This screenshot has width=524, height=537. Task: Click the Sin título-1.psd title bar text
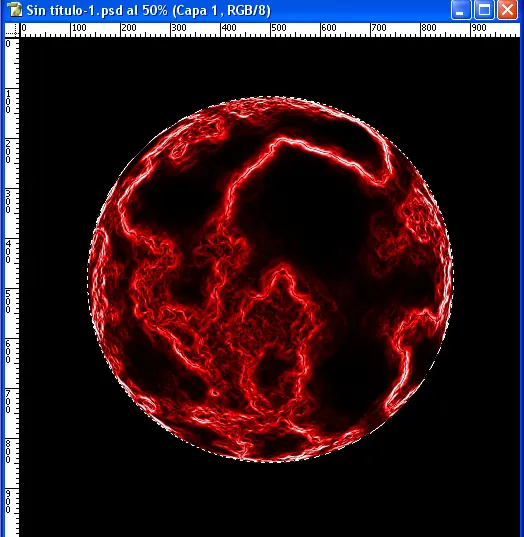148,10
